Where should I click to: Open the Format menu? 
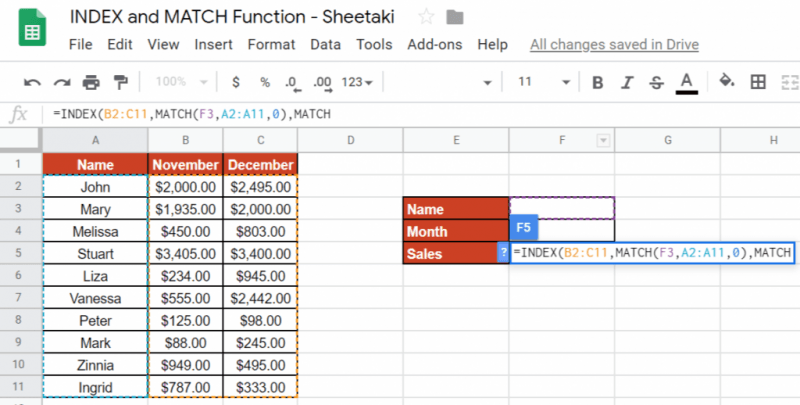(x=271, y=44)
